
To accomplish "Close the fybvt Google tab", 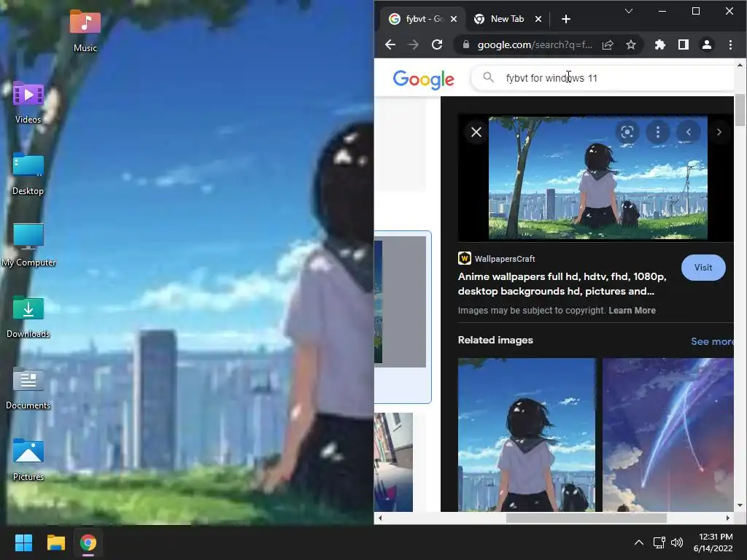I will point(454,19).
